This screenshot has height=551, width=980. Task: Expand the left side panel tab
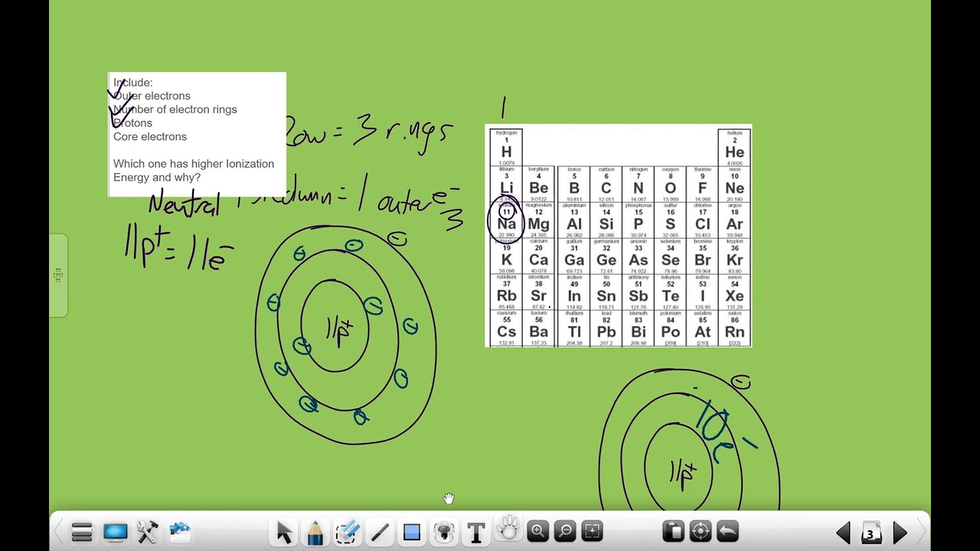(x=58, y=275)
